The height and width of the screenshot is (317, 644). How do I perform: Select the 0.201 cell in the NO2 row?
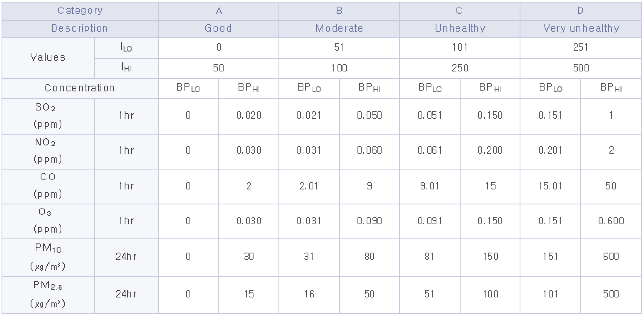550,150
